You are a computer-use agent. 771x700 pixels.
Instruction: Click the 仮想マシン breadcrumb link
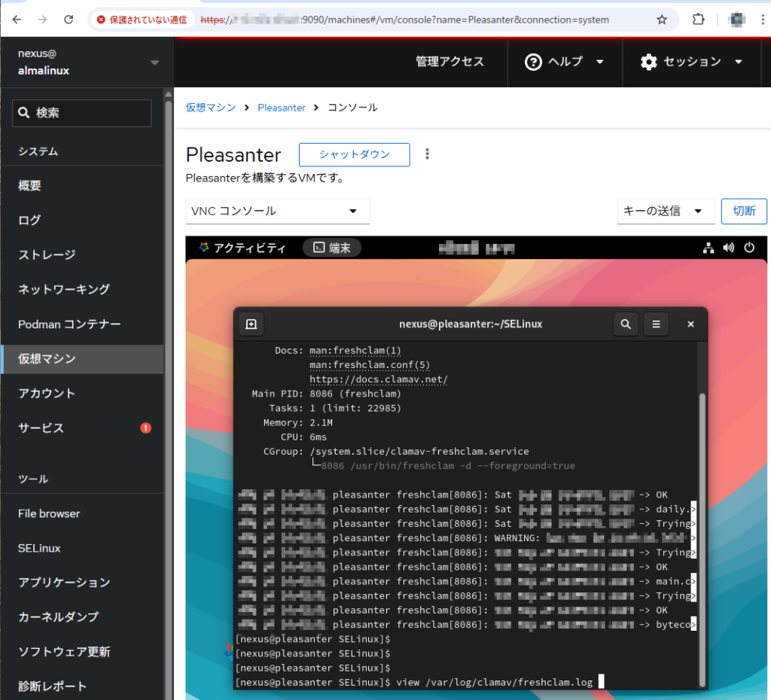pyautogui.click(x=211, y=108)
